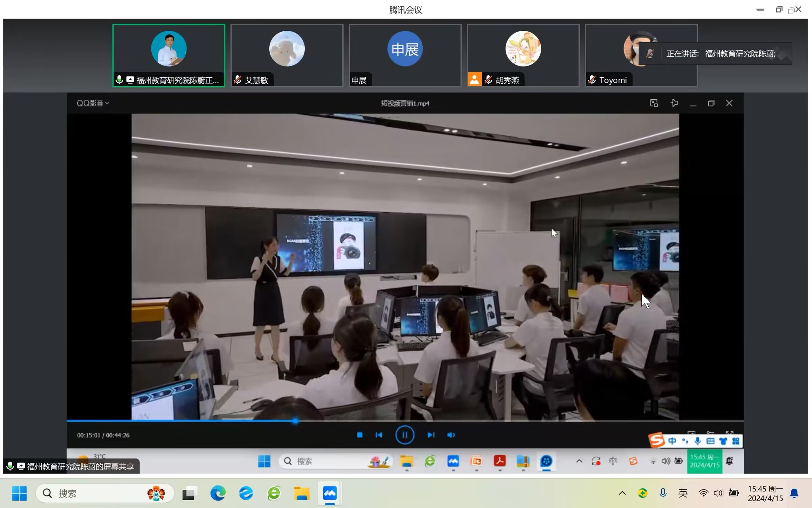The width and height of the screenshot is (812, 508).
Task: Click the QQ影音 pin-on-top icon
Action: coord(674,103)
